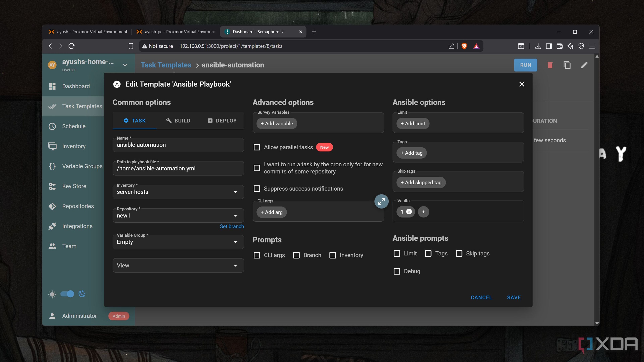Open the Inventory server-hosts dropdown

tap(178, 192)
